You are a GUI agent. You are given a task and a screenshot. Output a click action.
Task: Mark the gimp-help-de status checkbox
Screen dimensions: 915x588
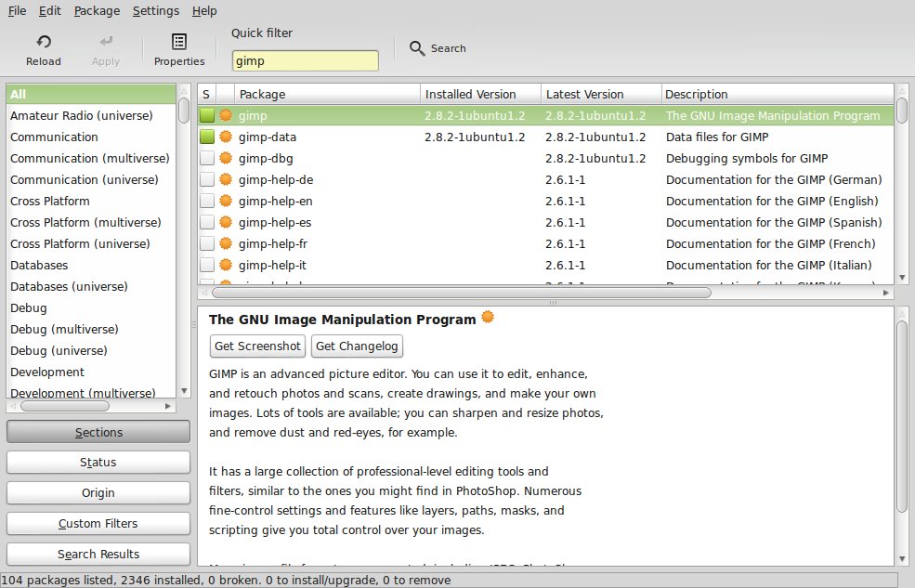coord(206,179)
